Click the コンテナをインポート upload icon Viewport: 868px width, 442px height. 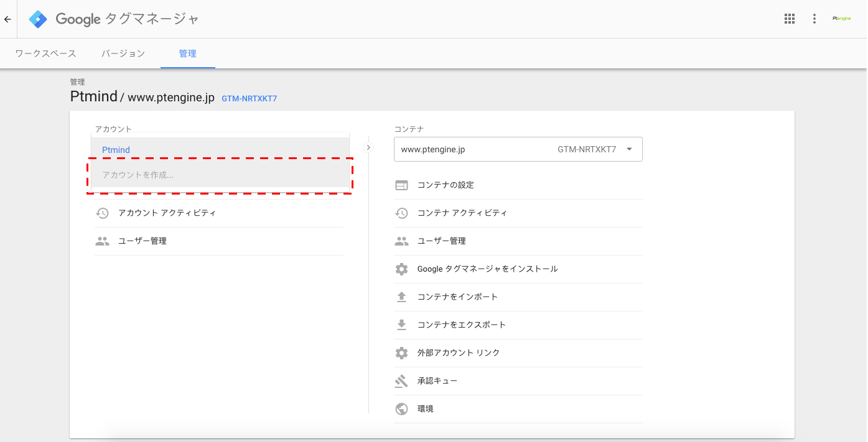tap(401, 297)
